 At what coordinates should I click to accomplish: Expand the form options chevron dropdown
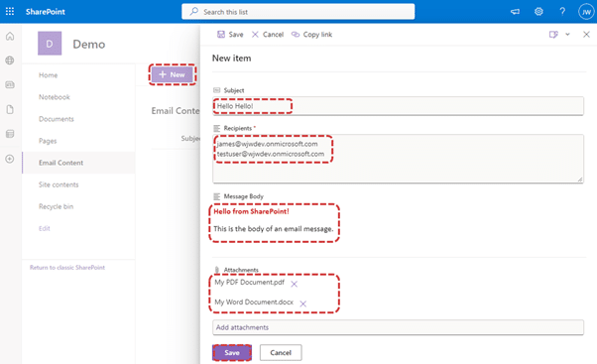tap(567, 35)
